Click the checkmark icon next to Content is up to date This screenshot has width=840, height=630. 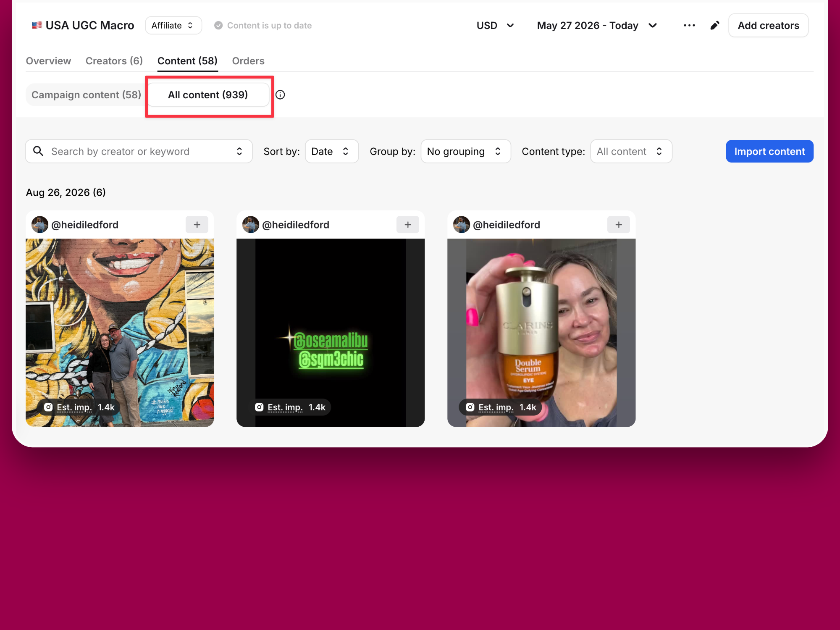(218, 26)
